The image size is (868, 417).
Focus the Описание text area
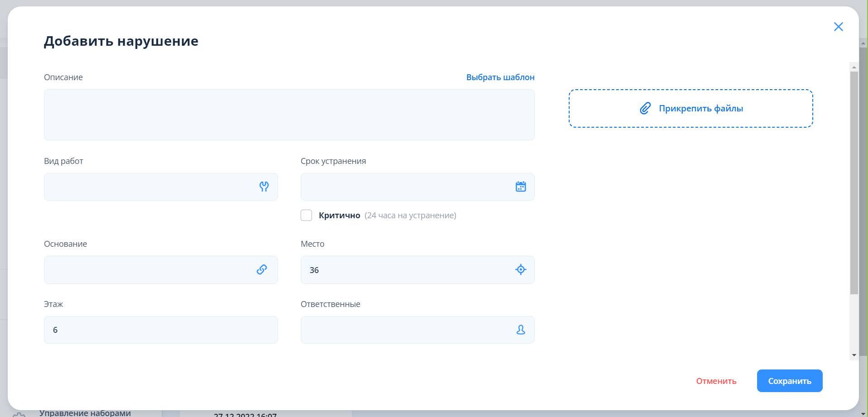click(289, 115)
